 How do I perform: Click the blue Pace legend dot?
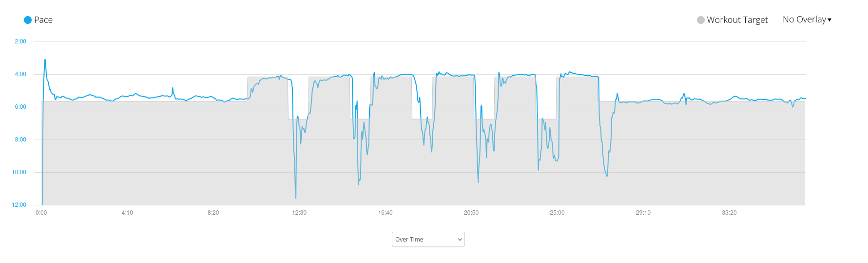(x=28, y=20)
